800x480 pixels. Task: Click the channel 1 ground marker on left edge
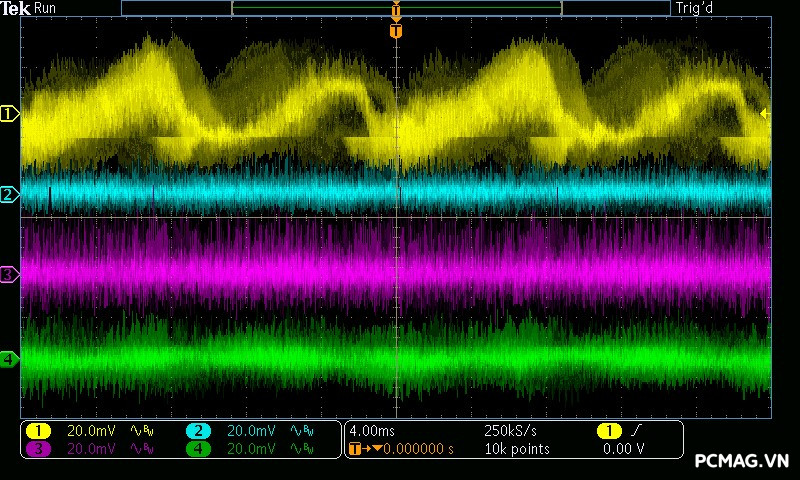(9, 114)
